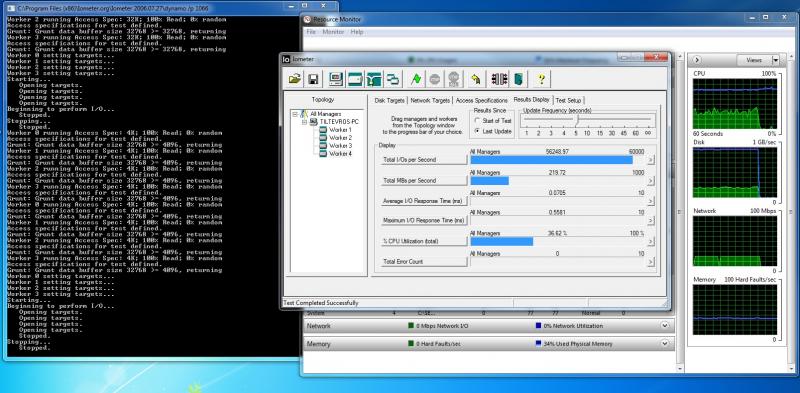Viewport: 800px width, 393px height.
Task: Click the Resource Monitor title bar icon
Action: point(307,19)
